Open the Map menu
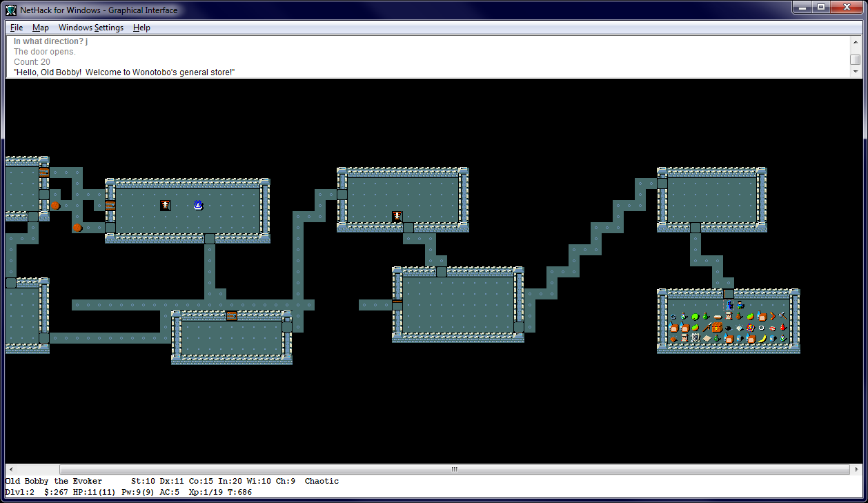Image resolution: width=868 pixels, height=503 pixels. (x=41, y=28)
